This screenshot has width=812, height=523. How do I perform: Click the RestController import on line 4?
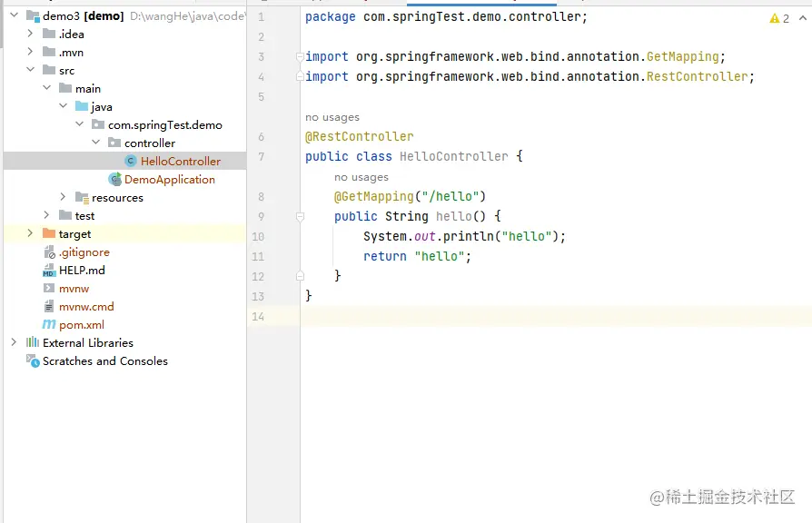point(697,76)
